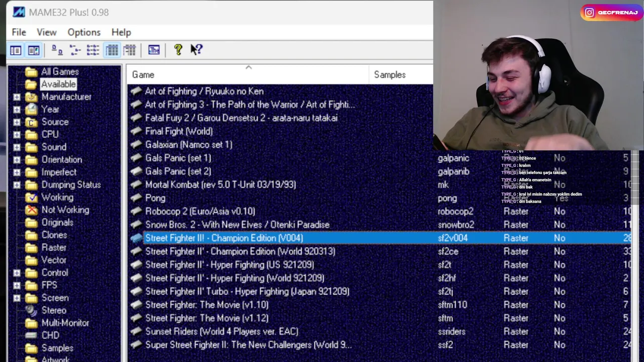The image size is (644, 362).
Task: Click the MAME32 title bar logo icon
Action: coord(19,12)
